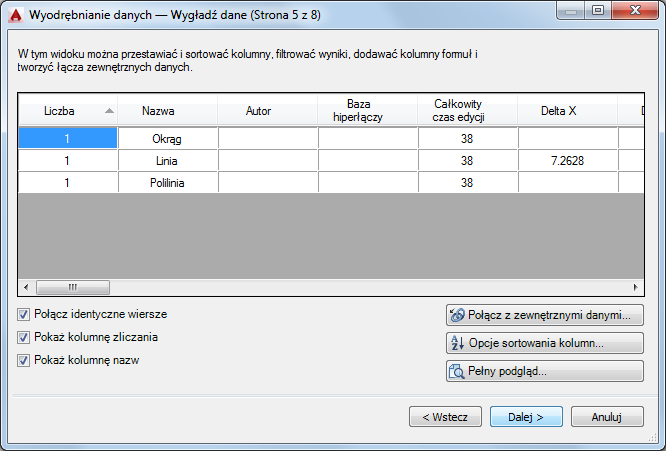Uncheck 'Pokaż kolumnę zliczania' option

(x=23, y=337)
